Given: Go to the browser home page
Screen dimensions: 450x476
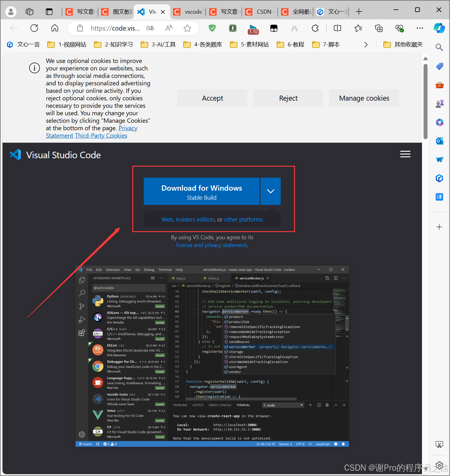Looking at the screenshot, I should click(55, 28).
